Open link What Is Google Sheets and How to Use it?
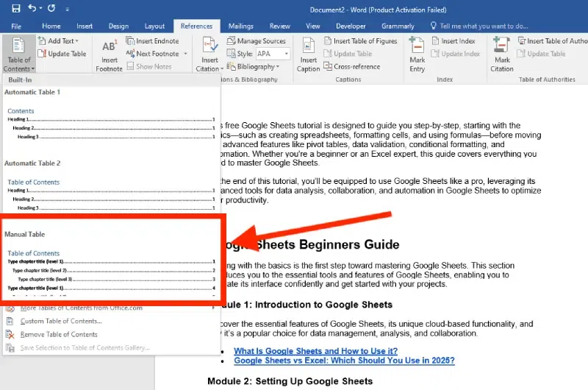 pyautogui.click(x=315, y=351)
